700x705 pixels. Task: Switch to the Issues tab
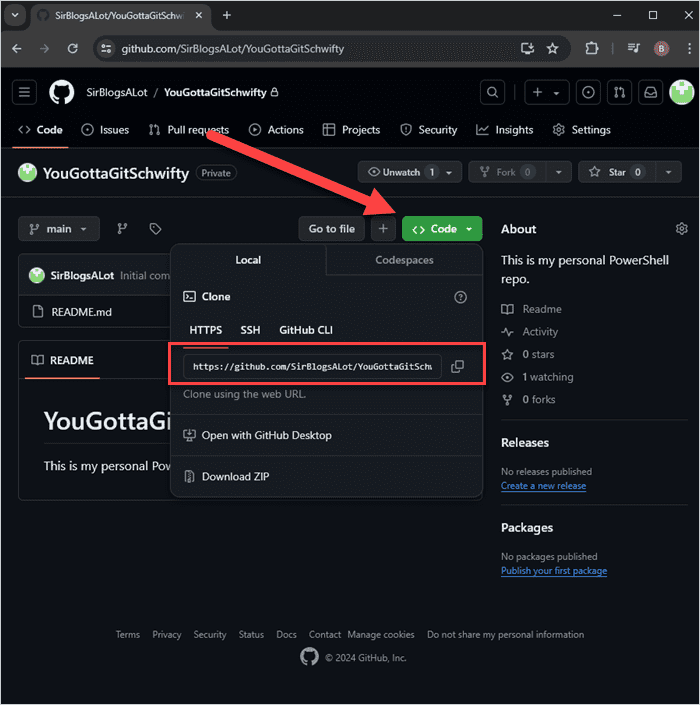[x=105, y=130]
